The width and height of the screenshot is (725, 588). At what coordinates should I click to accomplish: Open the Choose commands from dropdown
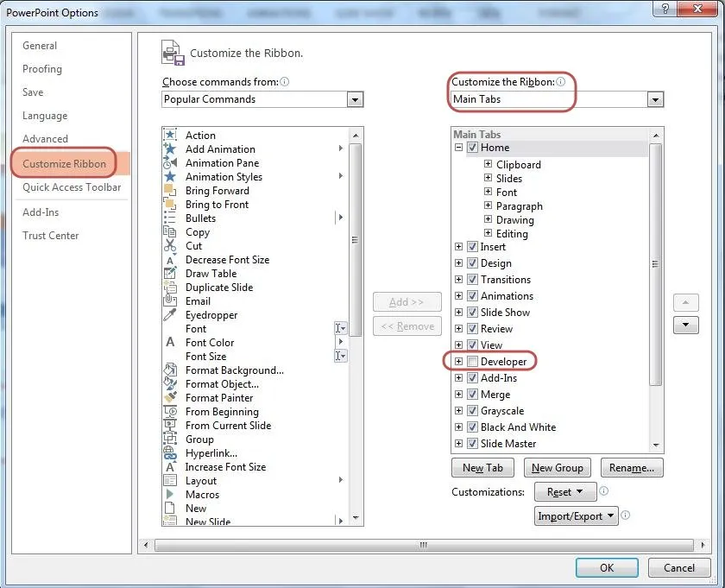pos(355,99)
